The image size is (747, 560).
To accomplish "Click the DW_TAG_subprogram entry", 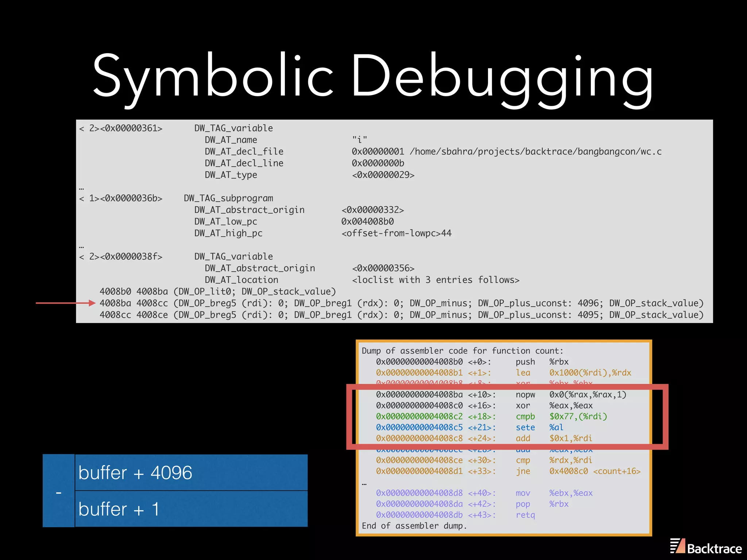I will (x=176, y=198).
